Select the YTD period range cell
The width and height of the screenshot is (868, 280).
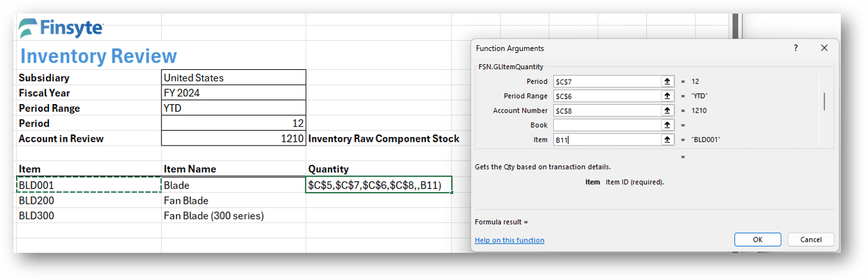click(233, 108)
